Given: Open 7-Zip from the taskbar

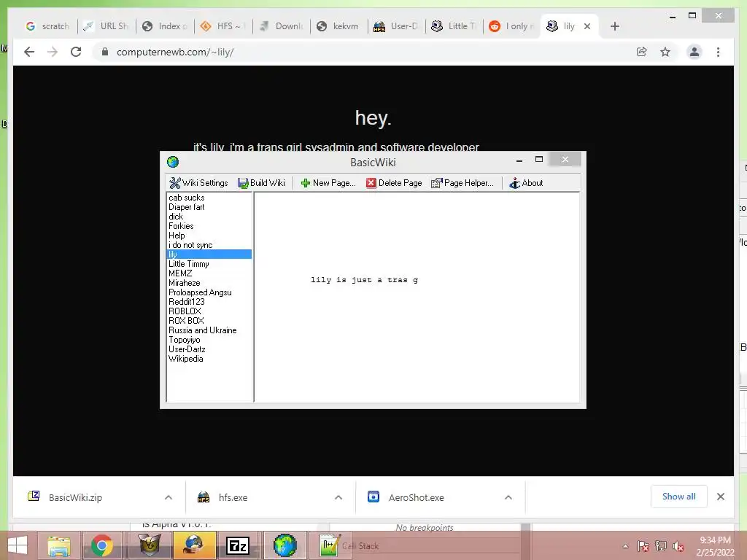Looking at the screenshot, I should (x=238, y=545).
